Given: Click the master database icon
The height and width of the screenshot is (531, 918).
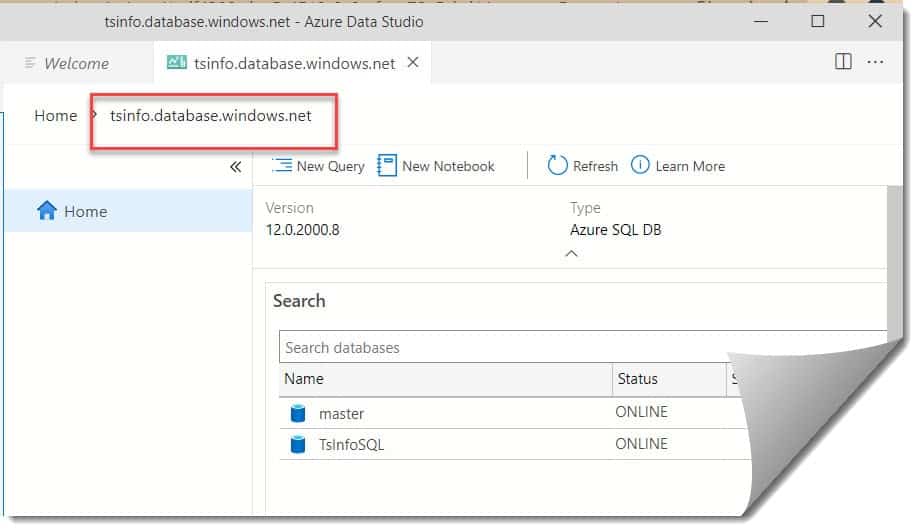Looking at the screenshot, I should (x=298, y=413).
